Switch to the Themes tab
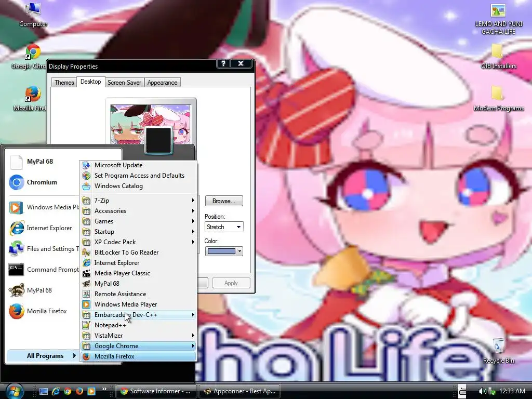 click(x=64, y=83)
